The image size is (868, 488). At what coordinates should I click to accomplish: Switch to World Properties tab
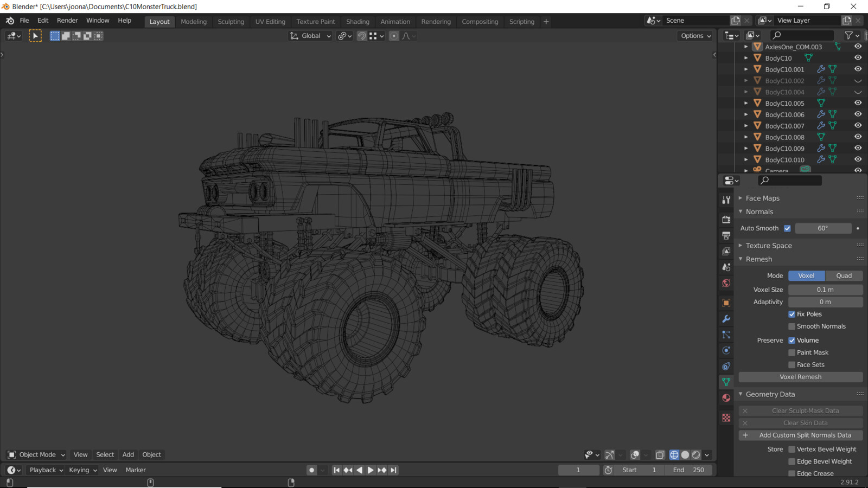pos(726,283)
